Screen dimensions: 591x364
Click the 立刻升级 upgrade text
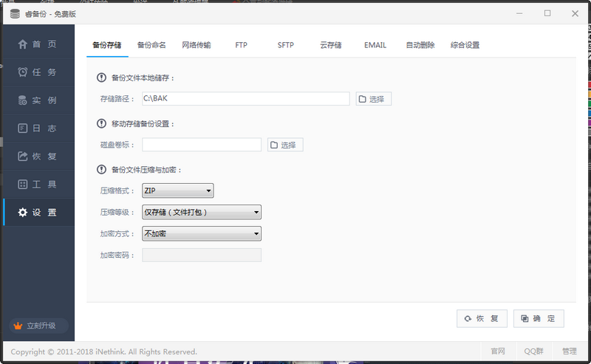(x=41, y=326)
